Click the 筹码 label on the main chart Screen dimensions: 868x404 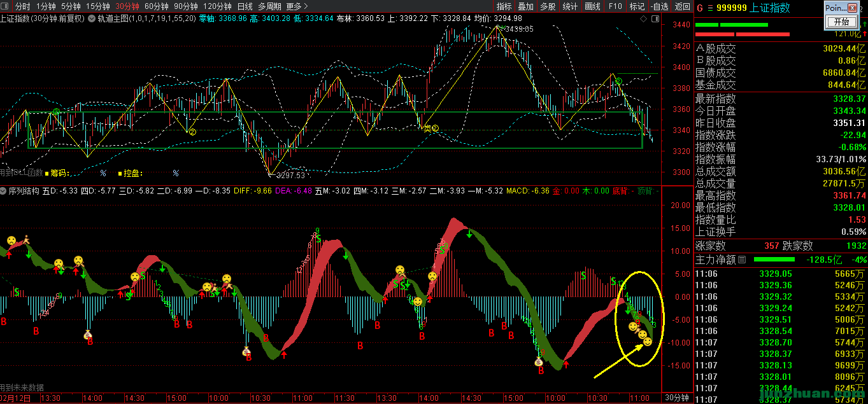pyautogui.click(x=59, y=173)
